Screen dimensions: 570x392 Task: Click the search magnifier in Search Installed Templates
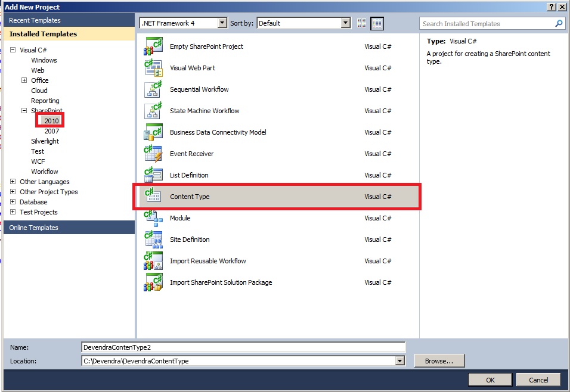tap(559, 23)
